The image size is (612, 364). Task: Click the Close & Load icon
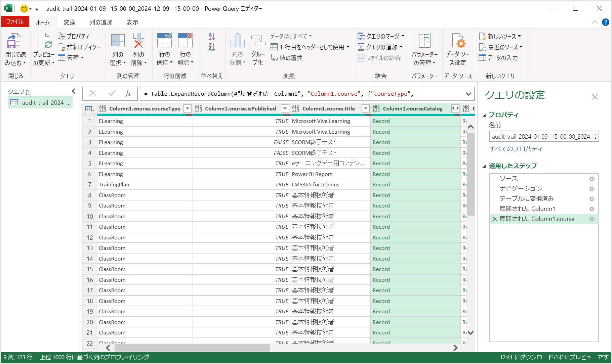click(x=14, y=41)
